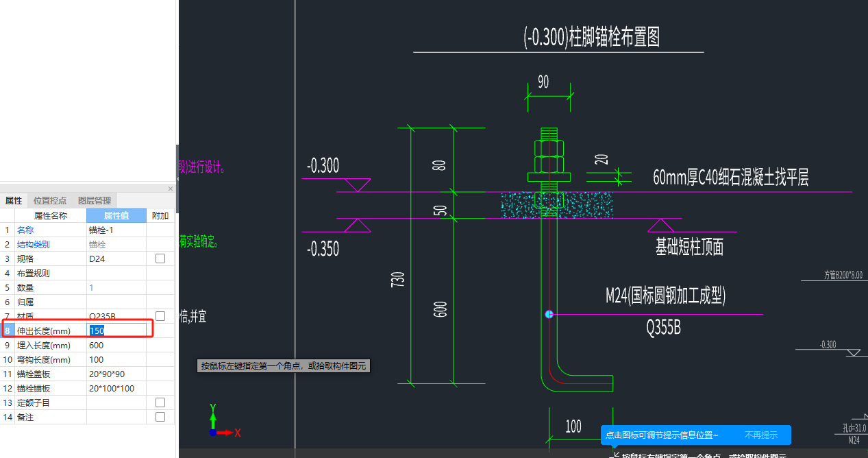Click the 属性值 column header

click(116, 216)
